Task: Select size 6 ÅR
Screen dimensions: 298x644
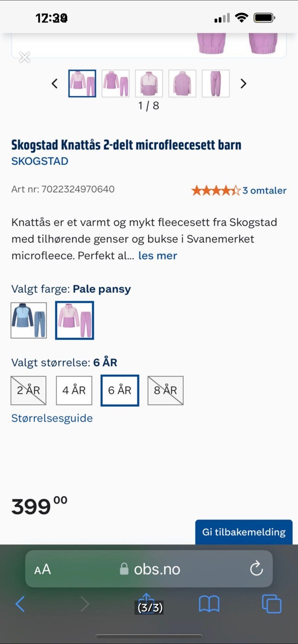Action: 120,390
